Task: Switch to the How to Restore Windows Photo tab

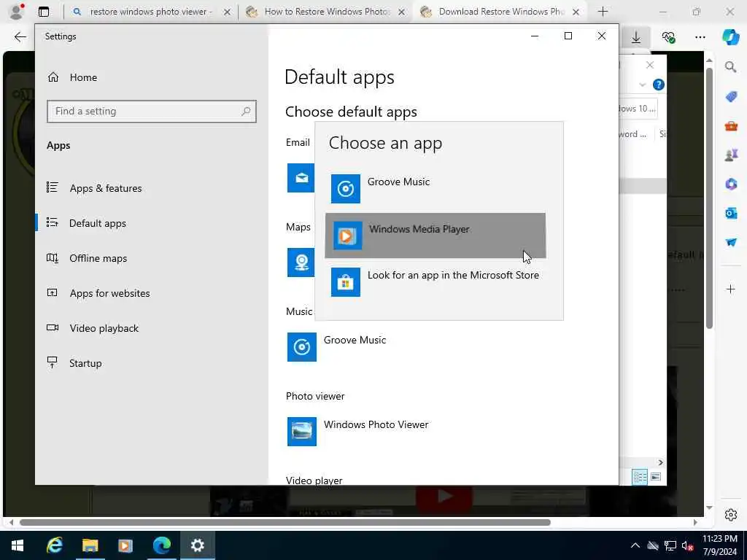Action: [x=326, y=12]
